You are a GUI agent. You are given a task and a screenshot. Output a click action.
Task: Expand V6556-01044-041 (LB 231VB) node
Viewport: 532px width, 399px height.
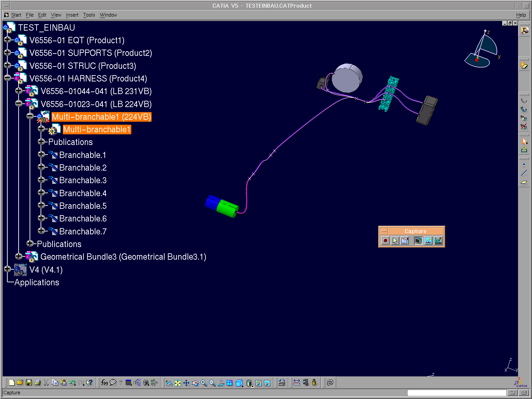point(19,91)
